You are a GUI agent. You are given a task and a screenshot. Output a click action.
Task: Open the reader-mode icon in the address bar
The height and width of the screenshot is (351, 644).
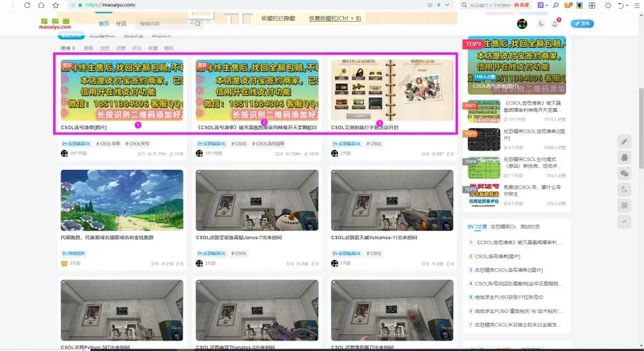tap(430, 5)
